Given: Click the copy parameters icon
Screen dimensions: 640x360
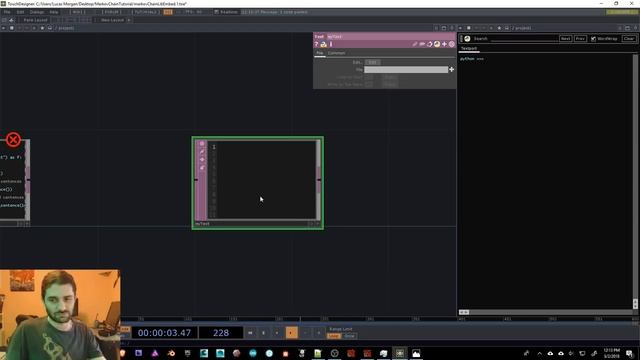Looking at the screenshot, I should pos(422,44).
